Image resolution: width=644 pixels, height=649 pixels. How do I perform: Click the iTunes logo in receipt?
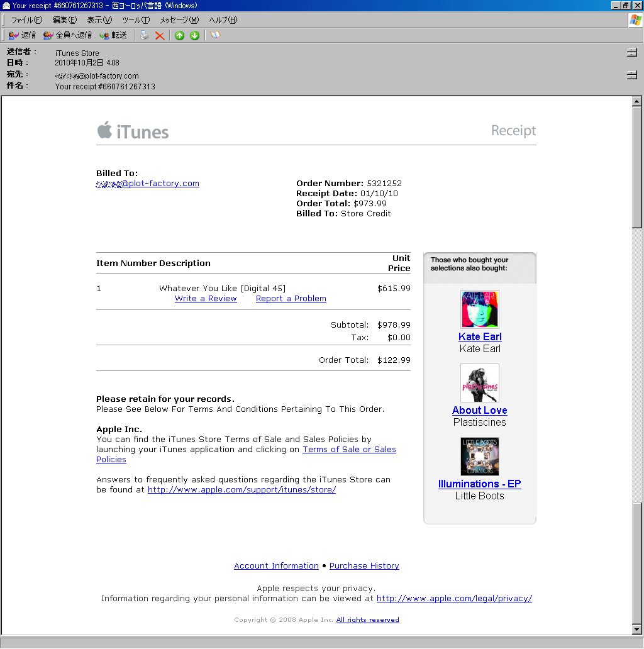(x=133, y=131)
